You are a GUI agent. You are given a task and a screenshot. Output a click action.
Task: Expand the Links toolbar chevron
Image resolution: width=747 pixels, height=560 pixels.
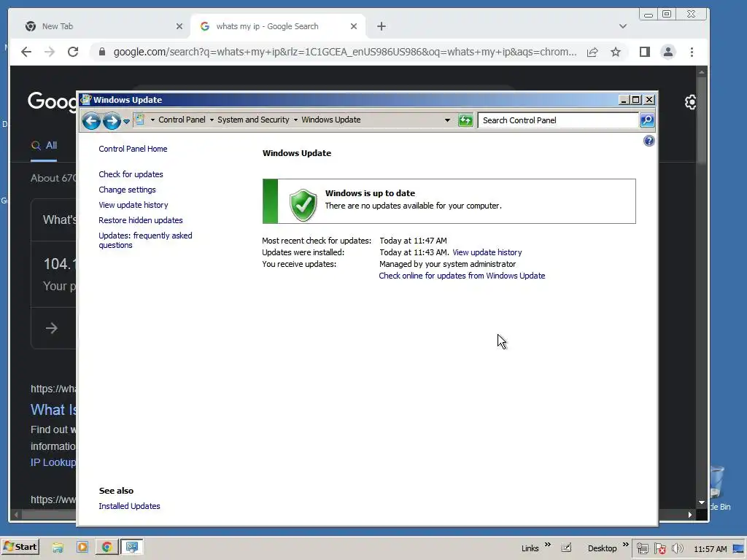tap(547, 544)
